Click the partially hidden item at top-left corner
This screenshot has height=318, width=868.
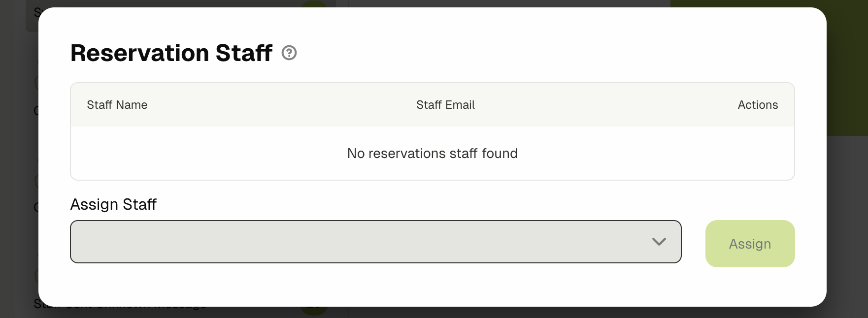(35, 12)
